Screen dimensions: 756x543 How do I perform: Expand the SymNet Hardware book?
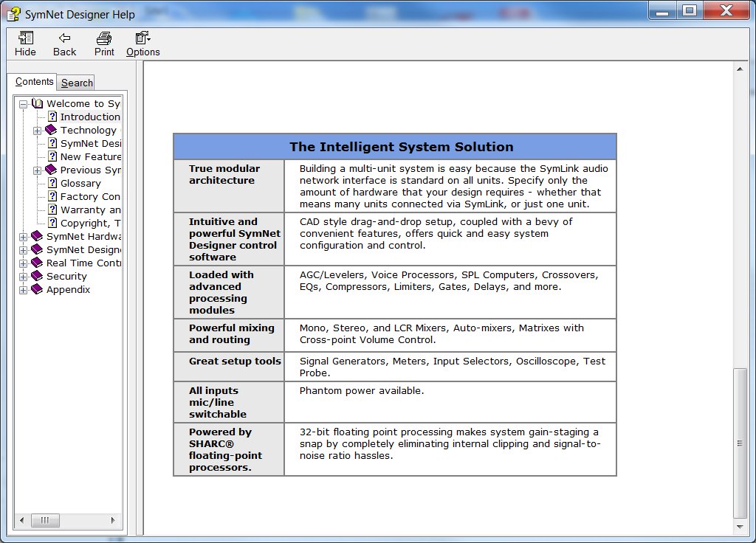pyautogui.click(x=23, y=237)
